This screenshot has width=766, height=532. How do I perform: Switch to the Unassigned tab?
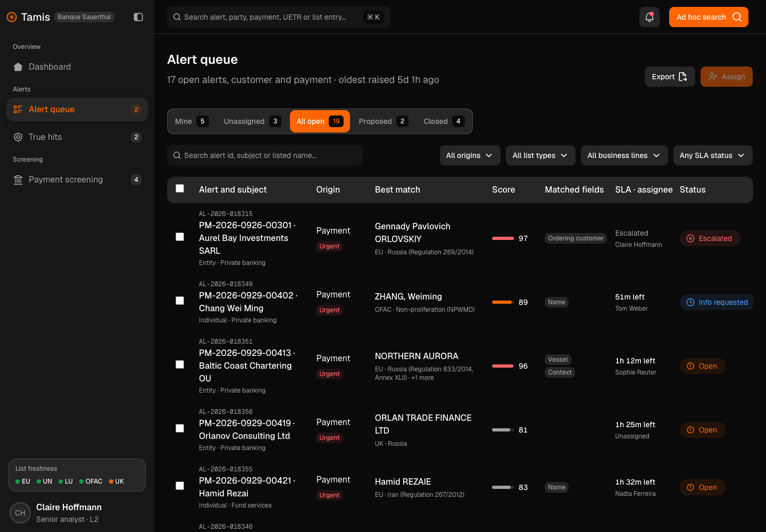coord(253,121)
